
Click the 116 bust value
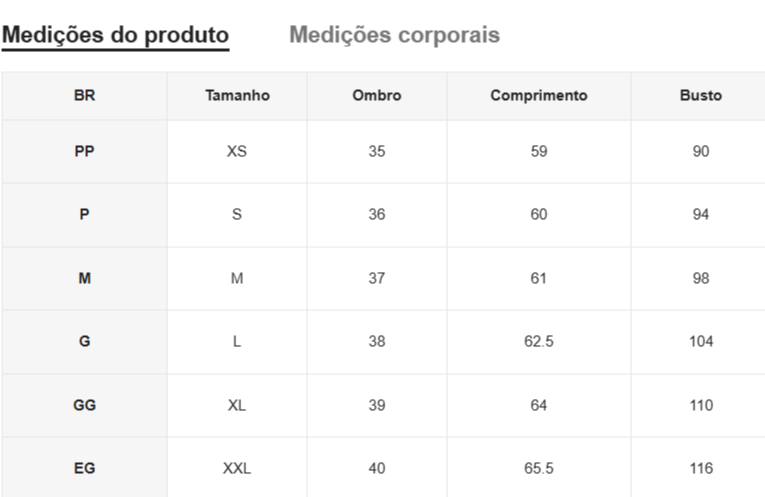(701, 469)
